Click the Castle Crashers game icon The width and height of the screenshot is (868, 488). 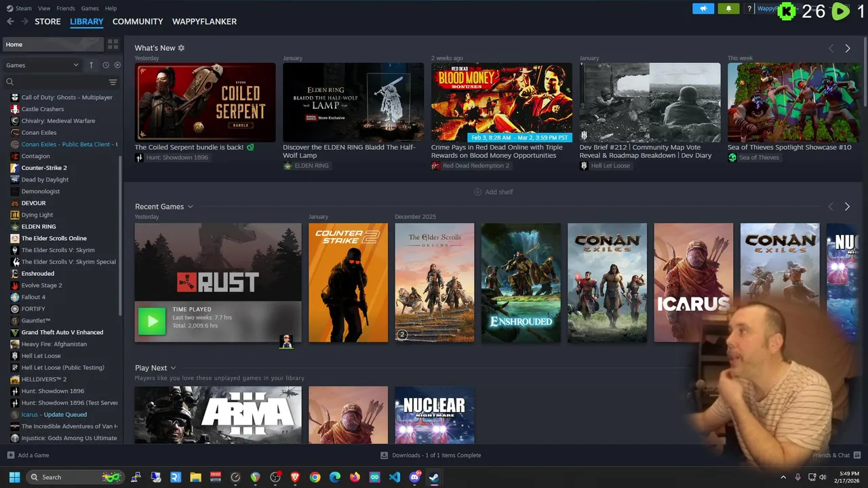15,109
